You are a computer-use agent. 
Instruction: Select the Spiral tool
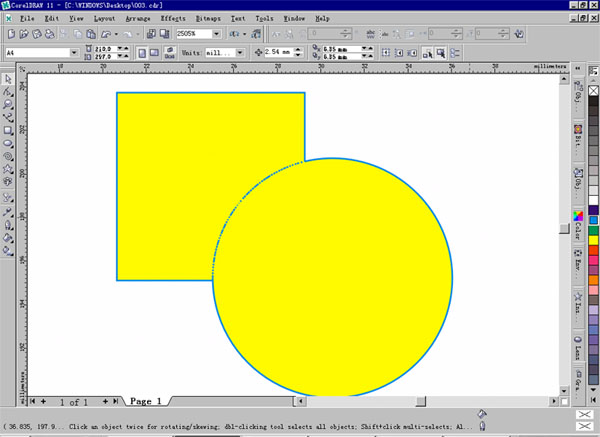coord(8,156)
